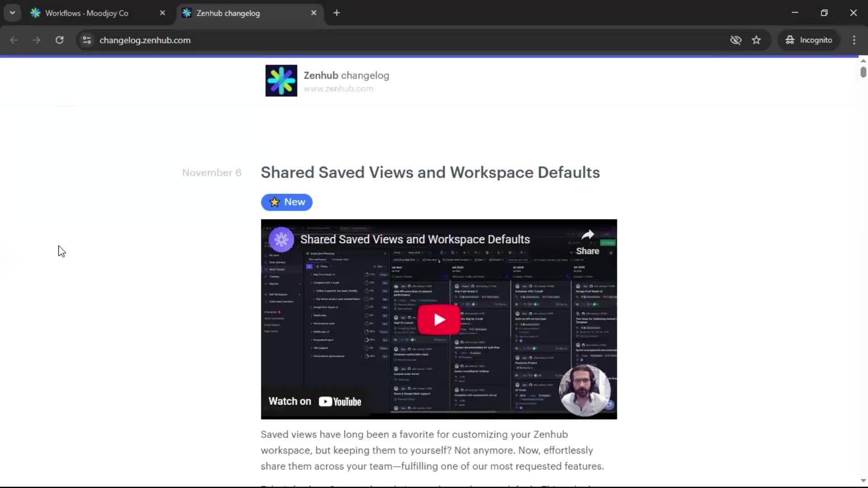Switch to the Workflows Moodjoy Co tab

[86, 13]
